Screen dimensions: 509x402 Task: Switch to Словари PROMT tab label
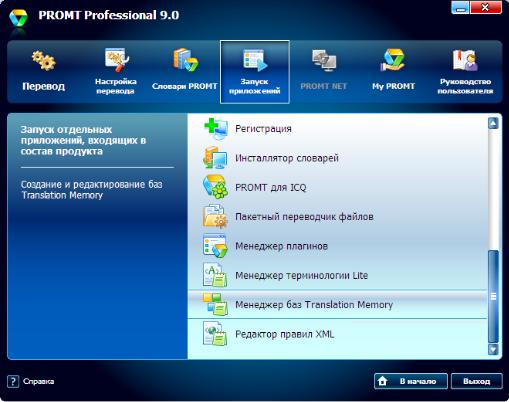[x=185, y=86]
